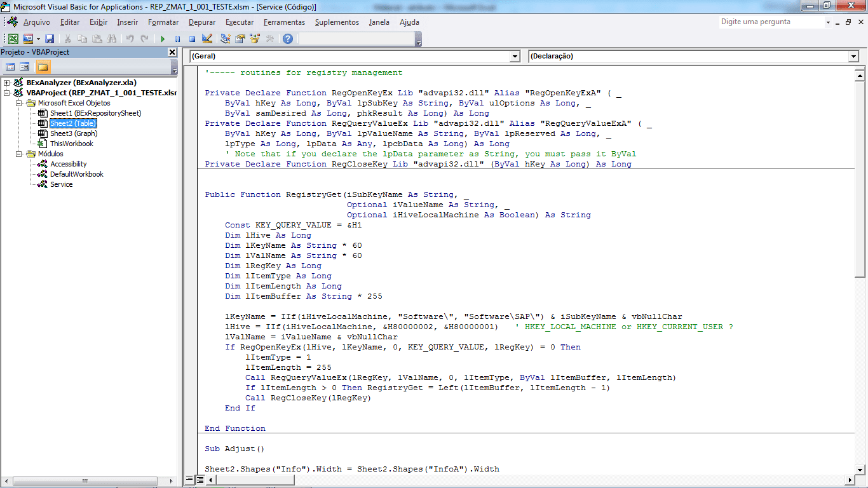Select the DefaultWorkbook module
868x488 pixels.
point(77,174)
